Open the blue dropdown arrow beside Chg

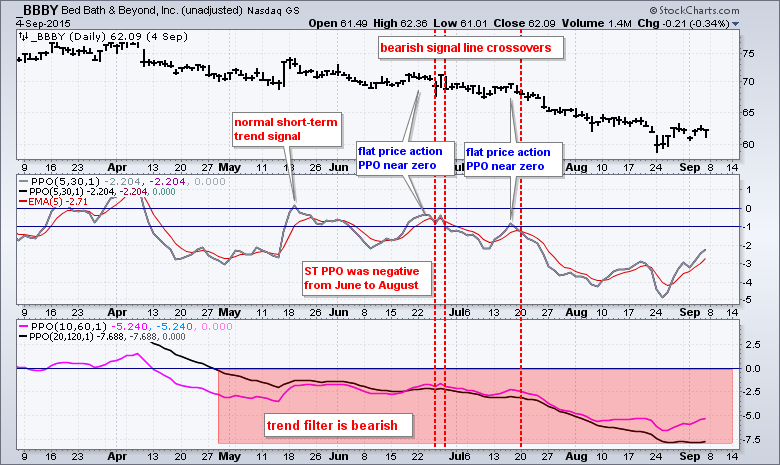pos(736,24)
